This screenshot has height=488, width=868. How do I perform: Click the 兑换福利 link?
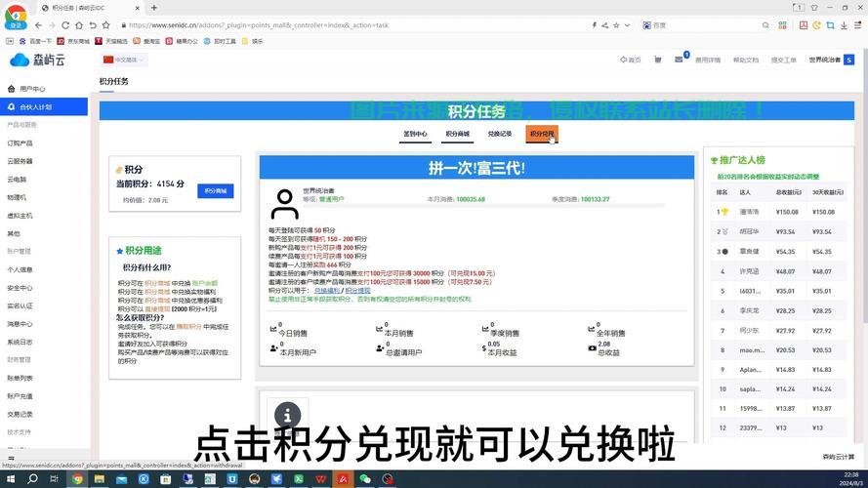click(327, 291)
